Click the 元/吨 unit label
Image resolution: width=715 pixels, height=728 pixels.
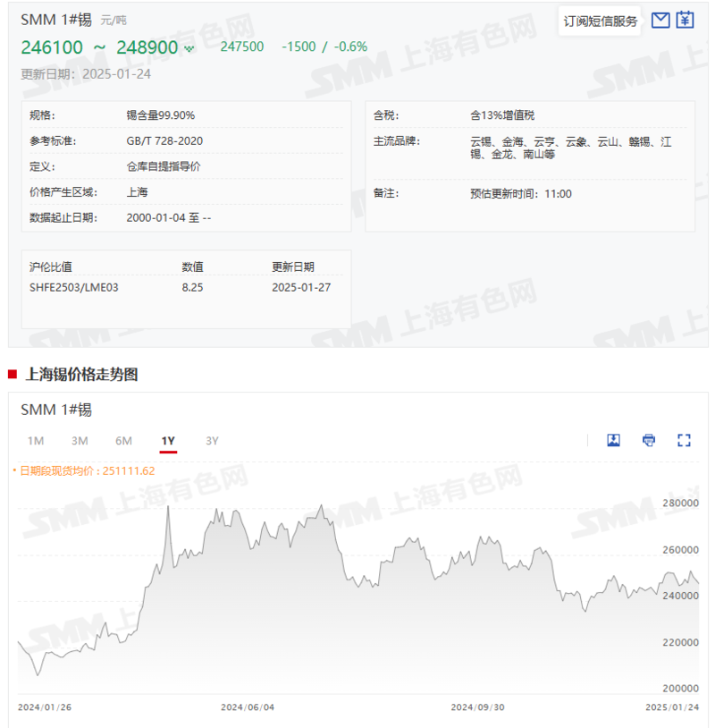114,21
